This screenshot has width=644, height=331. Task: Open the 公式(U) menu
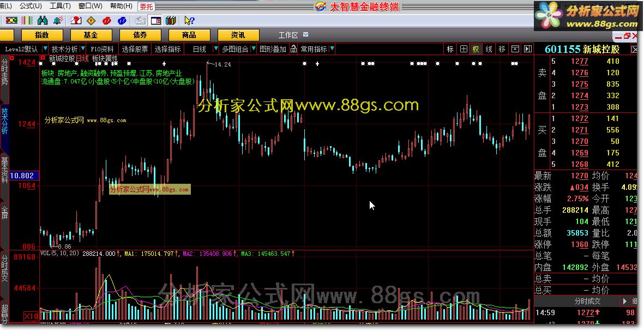point(31,6)
